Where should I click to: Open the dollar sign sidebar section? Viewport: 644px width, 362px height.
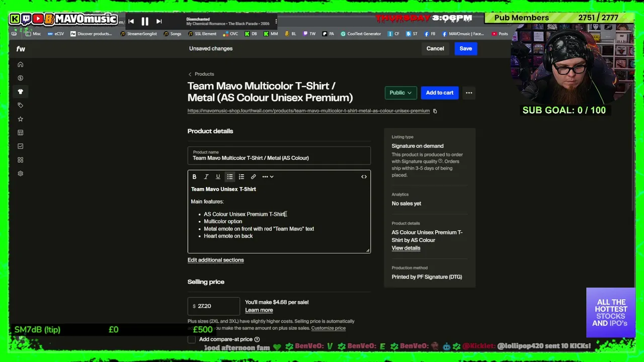pyautogui.click(x=21, y=78)
